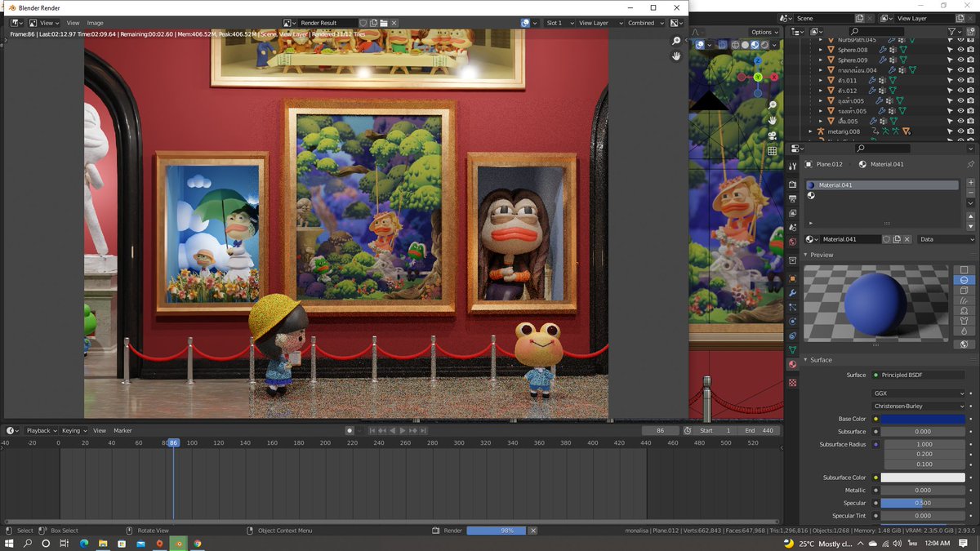The width and height of the screenshot is (980, 551).
Task: Open the Particle properties tab
Action: coord(792,307)
